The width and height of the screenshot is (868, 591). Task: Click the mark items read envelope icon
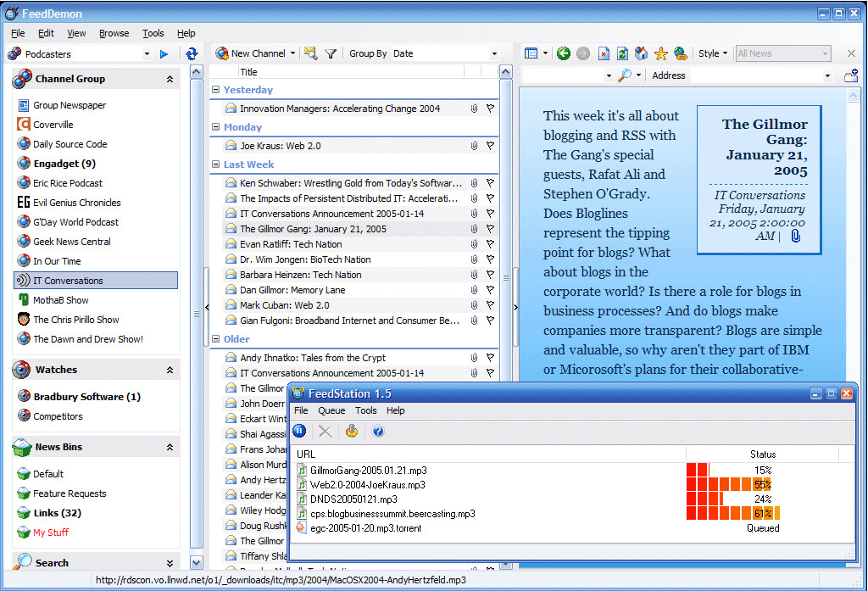click(x=311, y=53)
